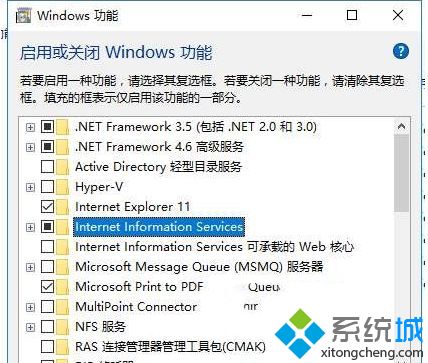Expand the MultiPoint Connector node

click(30, 307)
